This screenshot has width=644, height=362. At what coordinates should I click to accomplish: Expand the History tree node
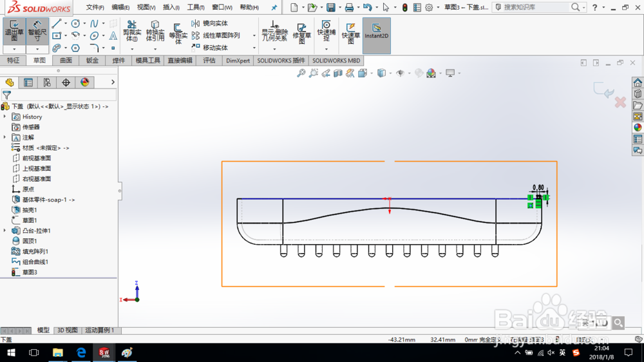coord(5,117)
